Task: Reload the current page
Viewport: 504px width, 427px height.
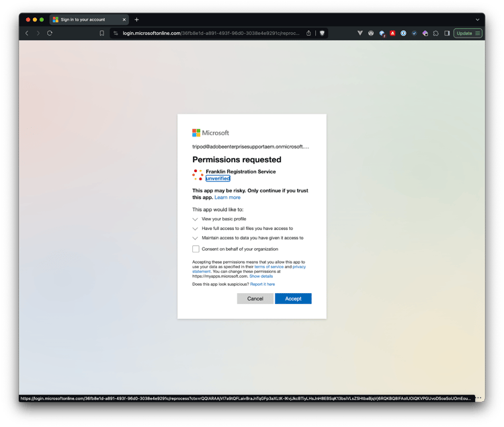Action: click(50, 33)
